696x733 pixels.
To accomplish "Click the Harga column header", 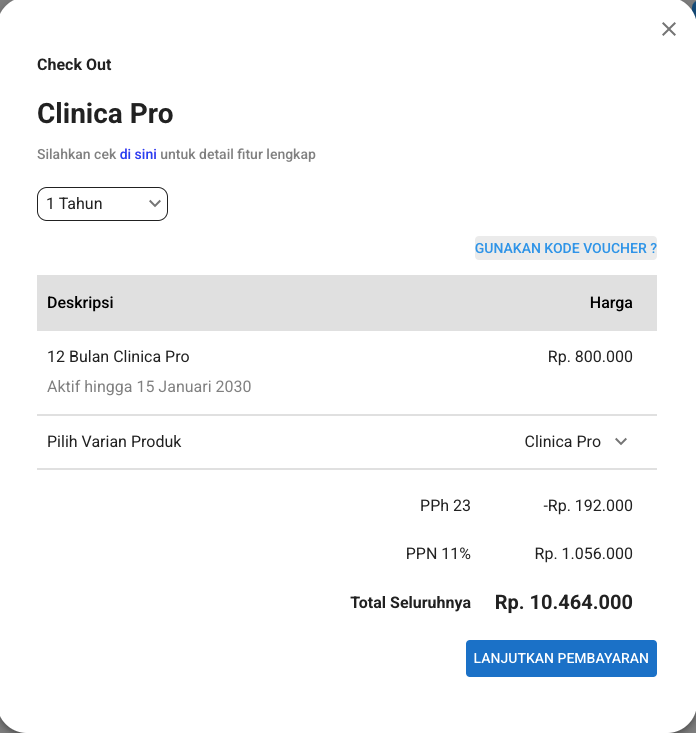I will 611,302.
